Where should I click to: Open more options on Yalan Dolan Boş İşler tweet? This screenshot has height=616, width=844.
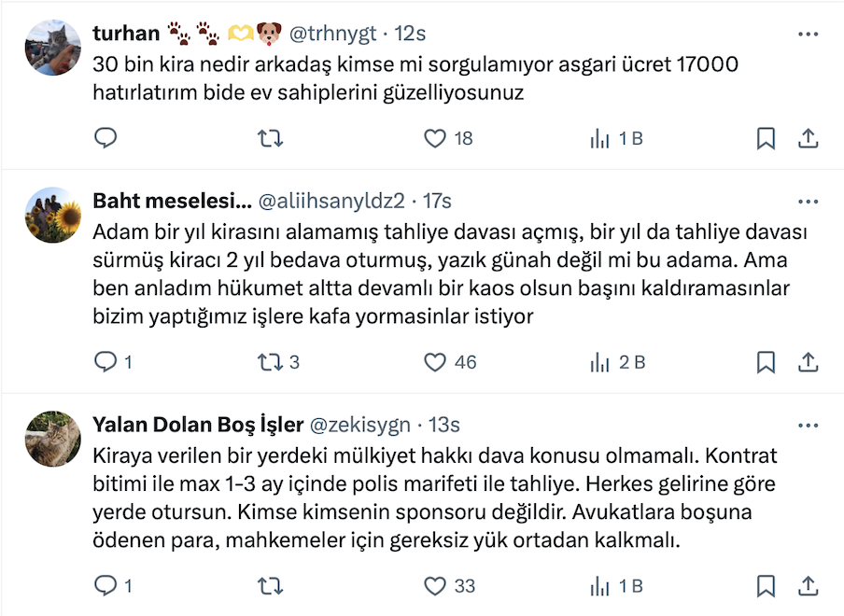pos(809,426)
